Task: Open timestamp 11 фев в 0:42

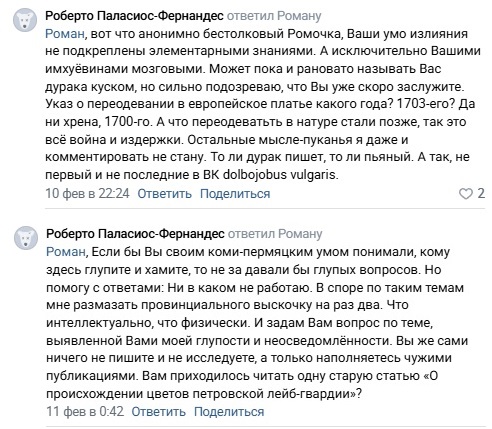Action: pos(85,412)
